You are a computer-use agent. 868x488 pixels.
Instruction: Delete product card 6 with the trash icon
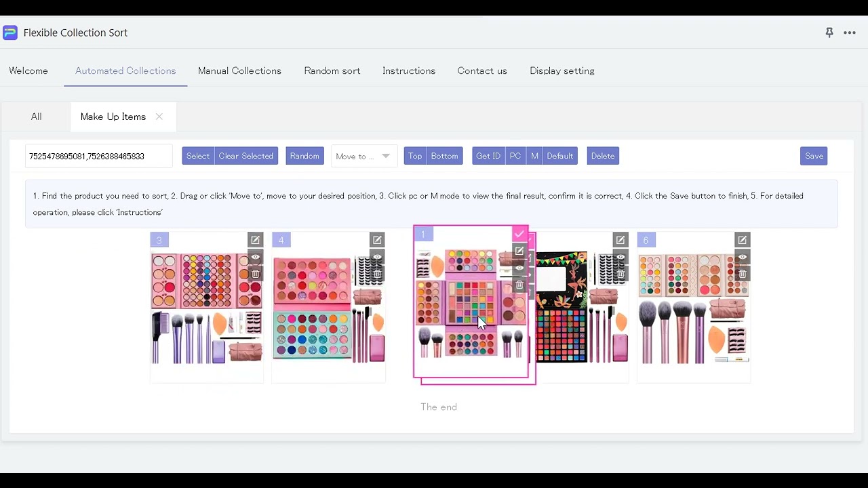pos(742,273)
